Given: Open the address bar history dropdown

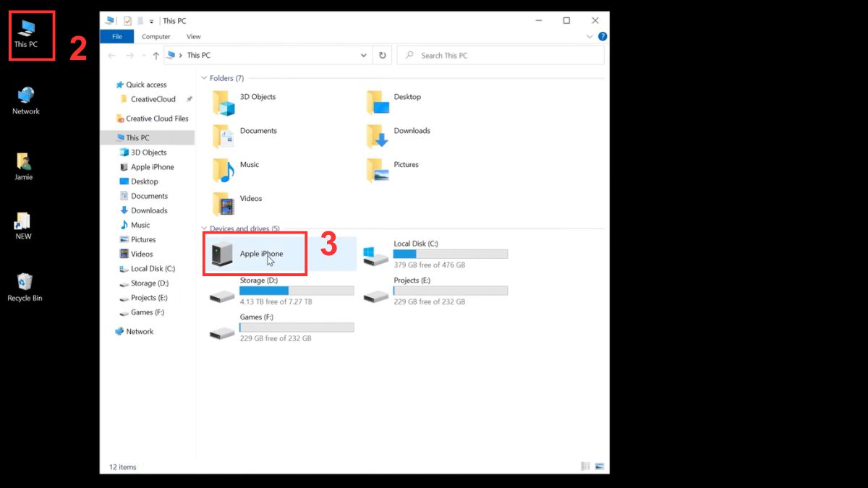Looking at the screenshot, I should pos(364,56).
